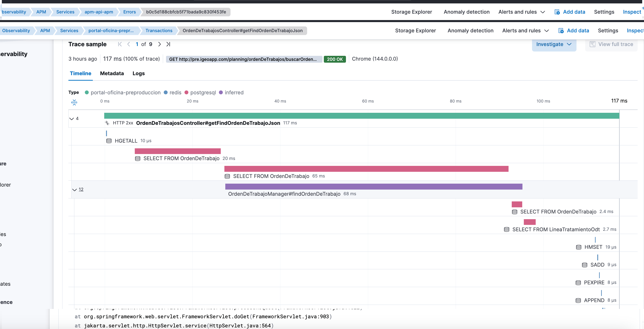Screen dimensions: 644x329
Task: Click Add data icon in lower header bar
Action: (x=561, y=31)
